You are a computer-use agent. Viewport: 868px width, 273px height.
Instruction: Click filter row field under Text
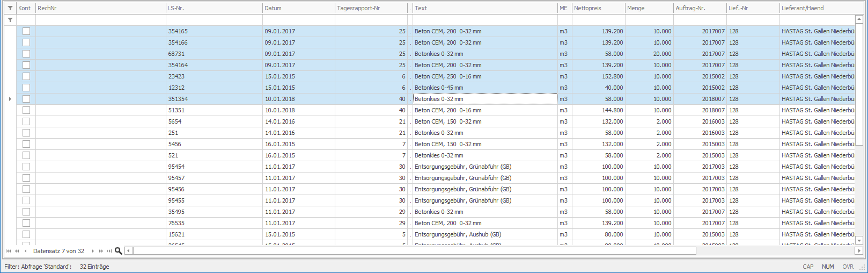tap(485, 20)
